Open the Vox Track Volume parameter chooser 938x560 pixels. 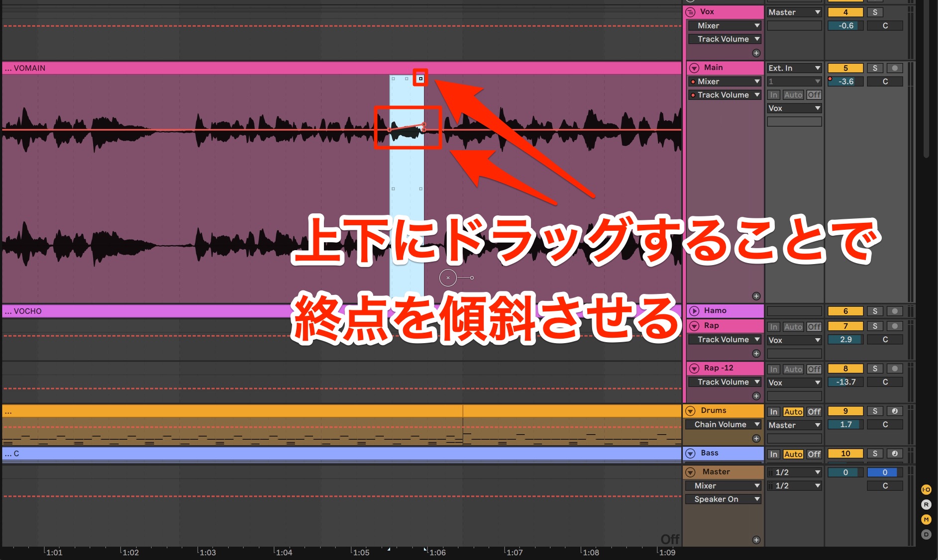pyautogui.click(x=725, y=39)
